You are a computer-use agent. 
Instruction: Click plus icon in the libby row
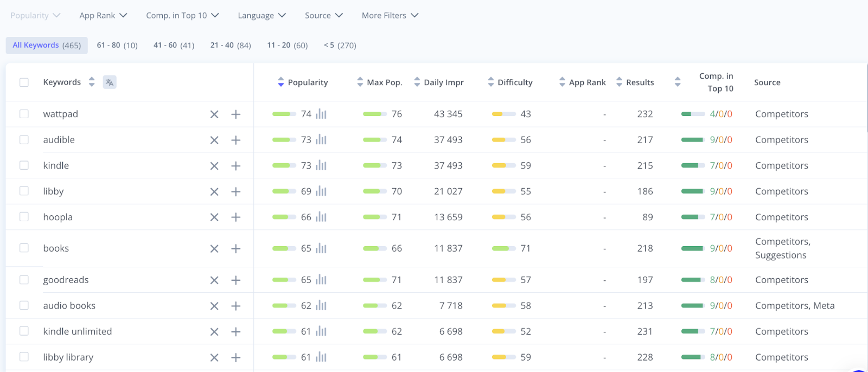[235, 191]
